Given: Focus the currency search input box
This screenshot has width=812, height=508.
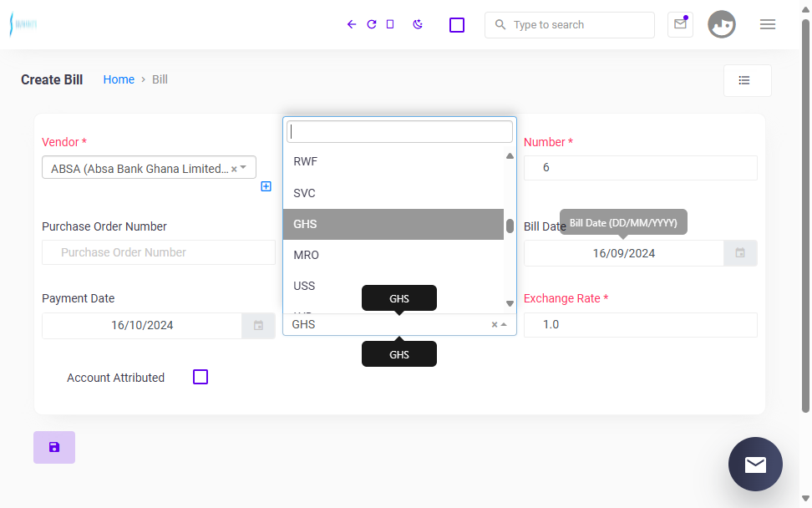Looking at the screenshot, I should (400, 132).
